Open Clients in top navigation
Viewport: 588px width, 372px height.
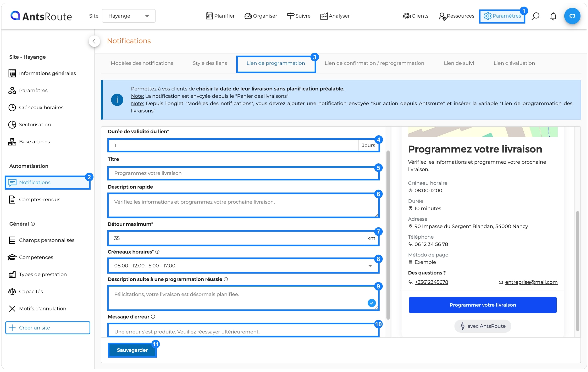click(415, 16)
